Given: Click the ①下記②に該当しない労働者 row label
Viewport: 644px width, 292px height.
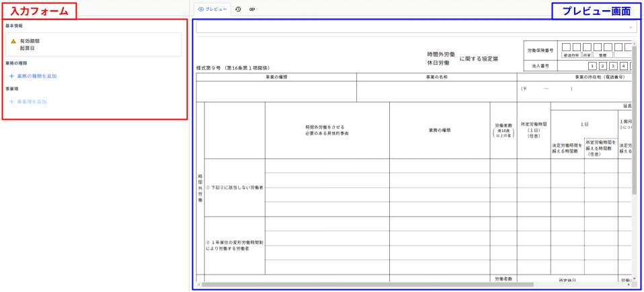Looking at the screenshot, I should (x=235, y=188).
